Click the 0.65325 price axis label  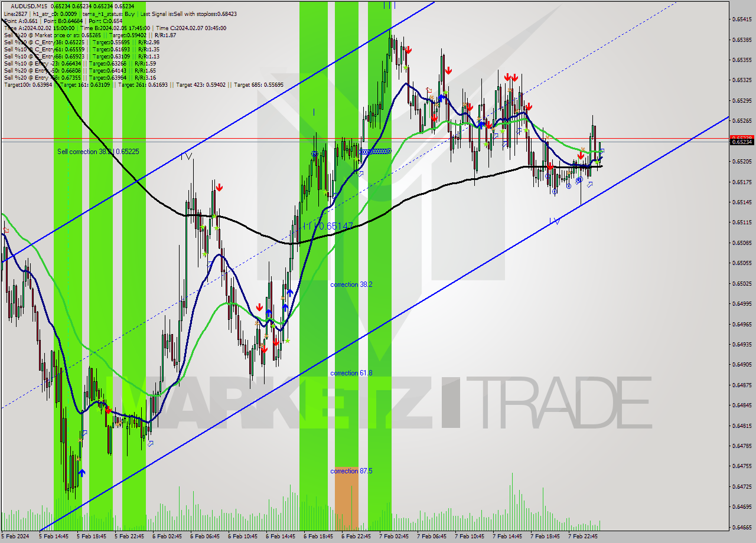click(742, 80)
